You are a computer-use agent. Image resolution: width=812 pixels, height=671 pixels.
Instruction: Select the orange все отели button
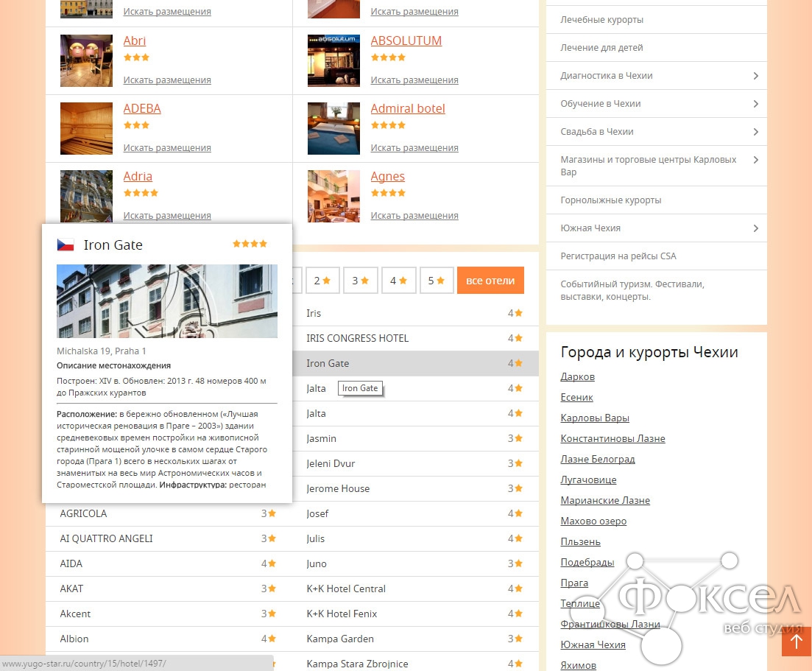click(x=490, y=281)
